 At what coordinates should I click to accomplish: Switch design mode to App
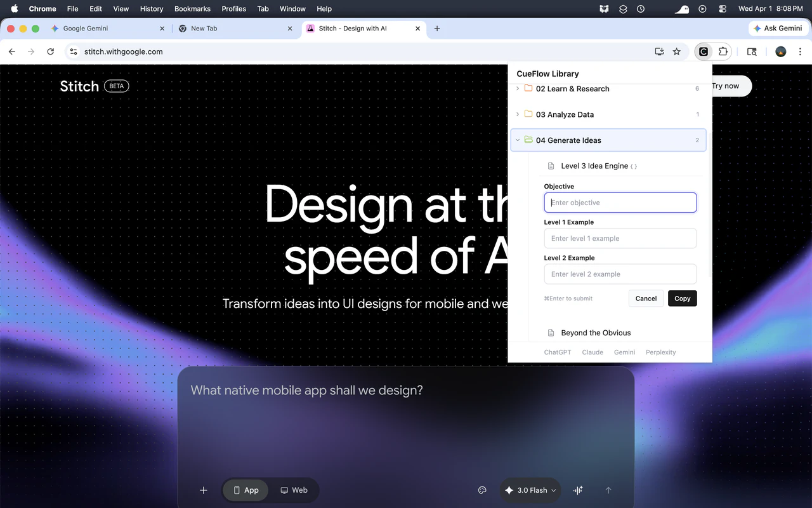point(246,490)
